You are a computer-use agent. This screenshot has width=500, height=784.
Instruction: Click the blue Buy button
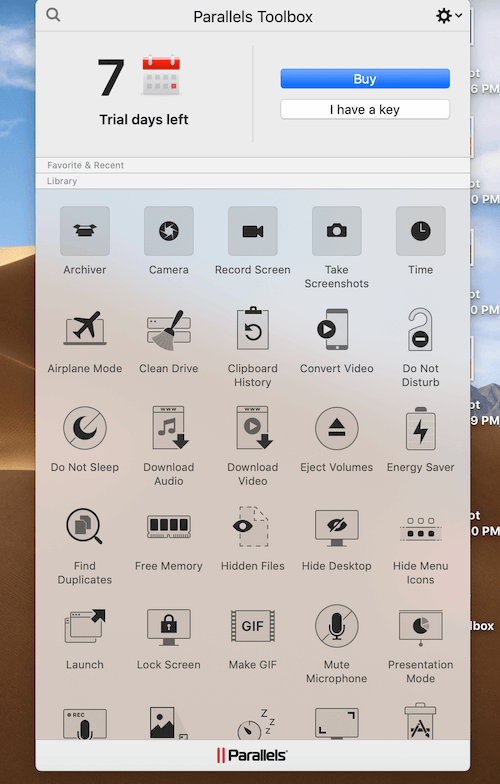pyautogui.click(x=365, y=79)
